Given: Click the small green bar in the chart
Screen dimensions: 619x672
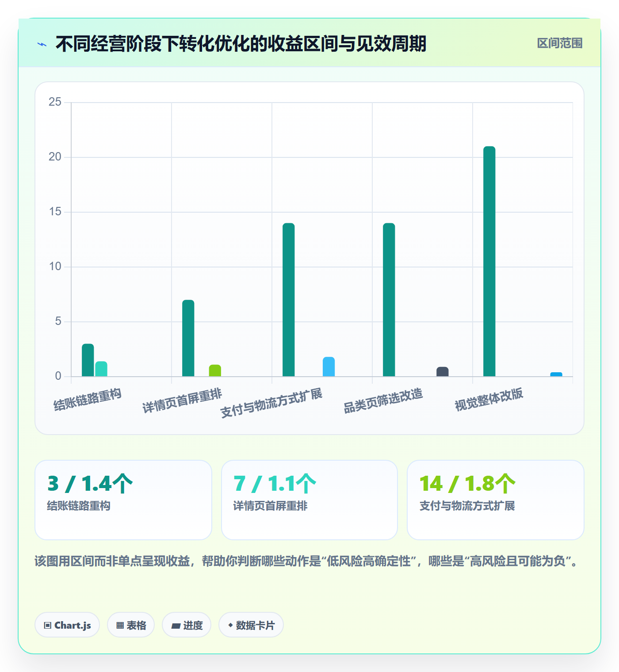Looking at the screenshot, I should [215, 370].
